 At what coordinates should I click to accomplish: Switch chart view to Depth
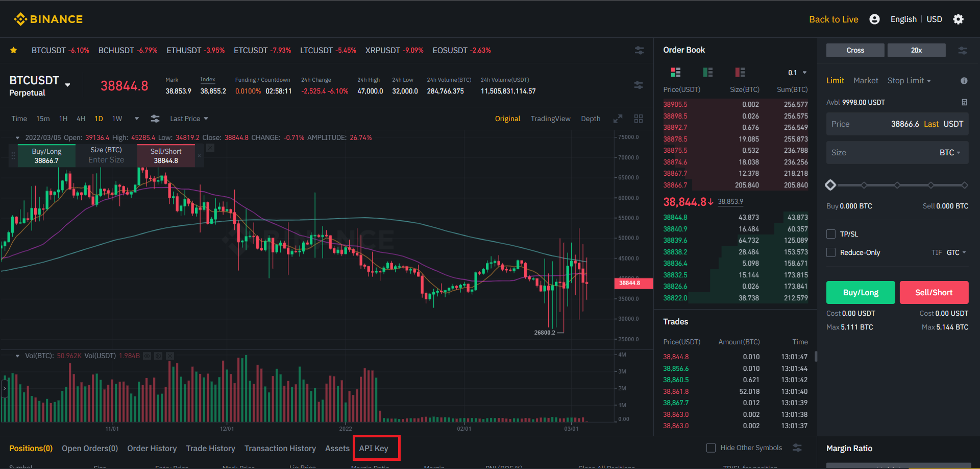(591, 119)
